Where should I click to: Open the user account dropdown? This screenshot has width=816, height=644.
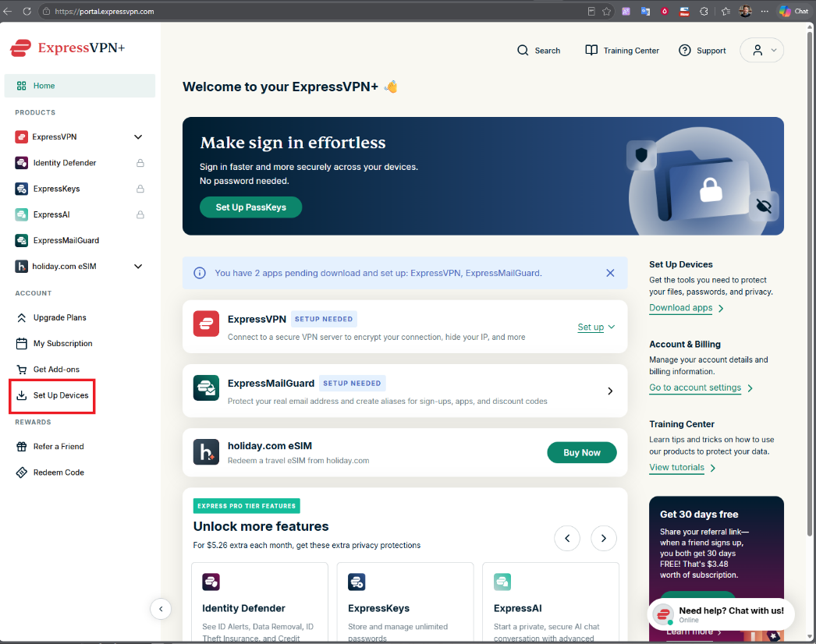coord(762,51)
